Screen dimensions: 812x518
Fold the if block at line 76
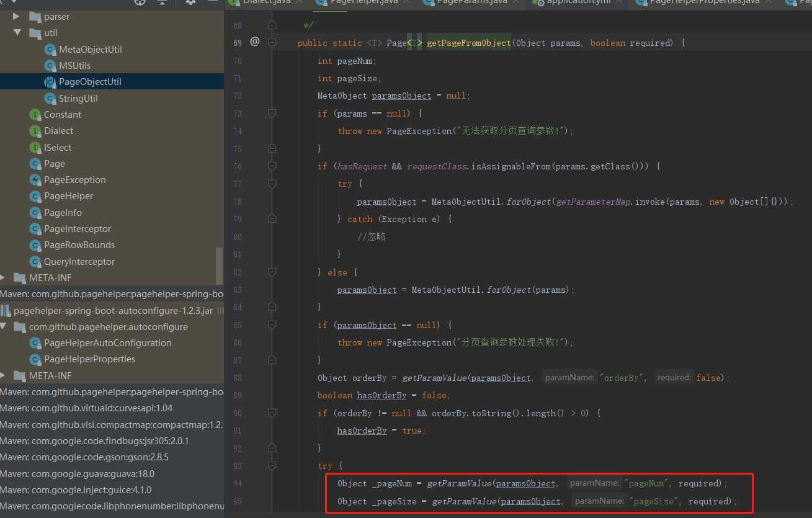[272, 166]
